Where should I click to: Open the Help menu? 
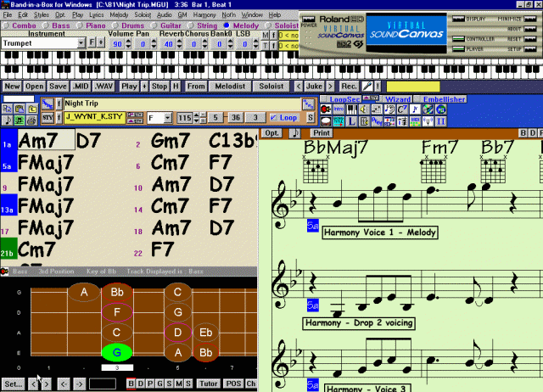click(x=275, y=15)
